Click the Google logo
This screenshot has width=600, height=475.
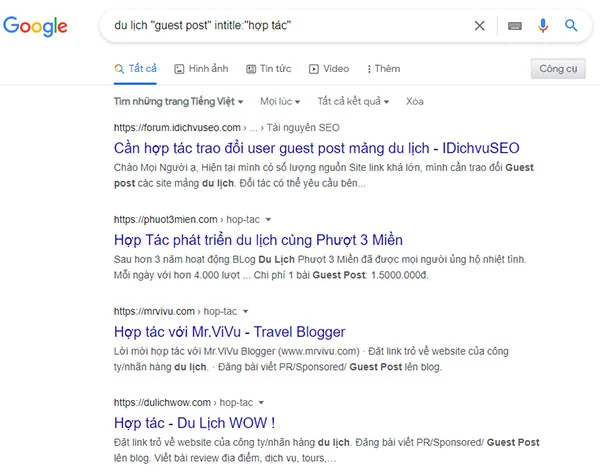pyautogui.click(x=35, y=26)
